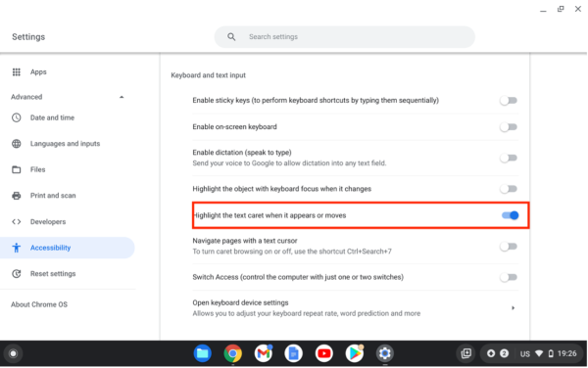Open Google Docs from the shelf
This screenshot has height=368, width=588.
[x=294, y=353]
